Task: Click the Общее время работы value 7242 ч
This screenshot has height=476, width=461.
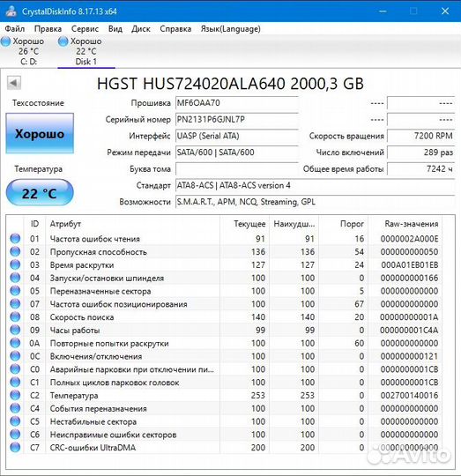Action: point(421,168)
